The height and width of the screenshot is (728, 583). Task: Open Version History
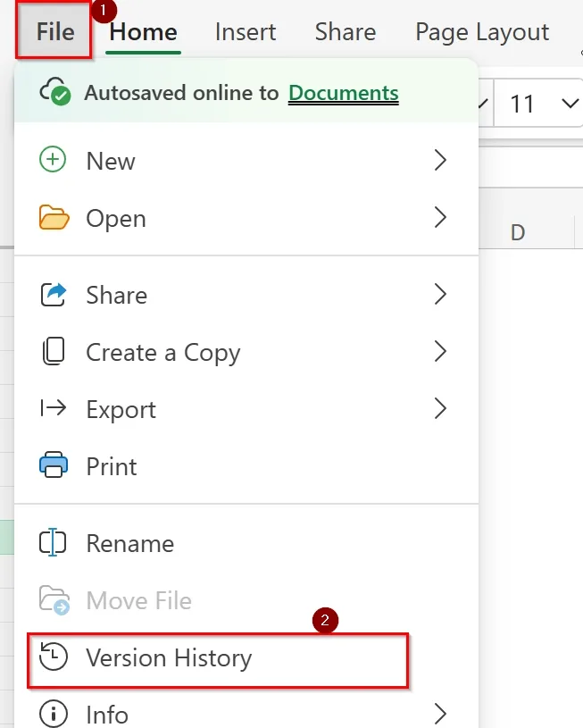click(218, 660)
